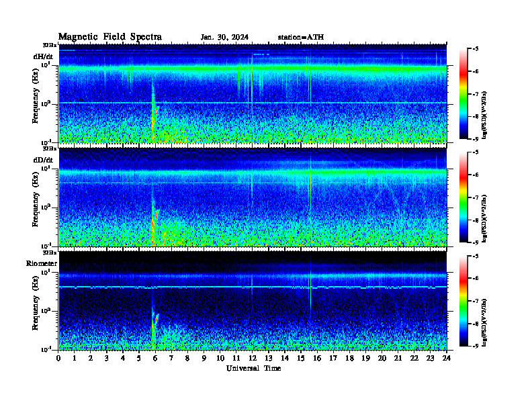Click the "16" hour tick label on time axis
Image resolution: width=532 pixels, height=411 pixels.
coord(317,359)
